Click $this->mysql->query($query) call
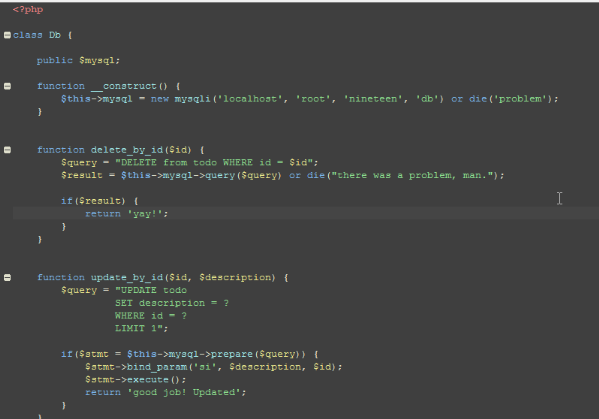 pyautogui.click(x=201, y=175)
